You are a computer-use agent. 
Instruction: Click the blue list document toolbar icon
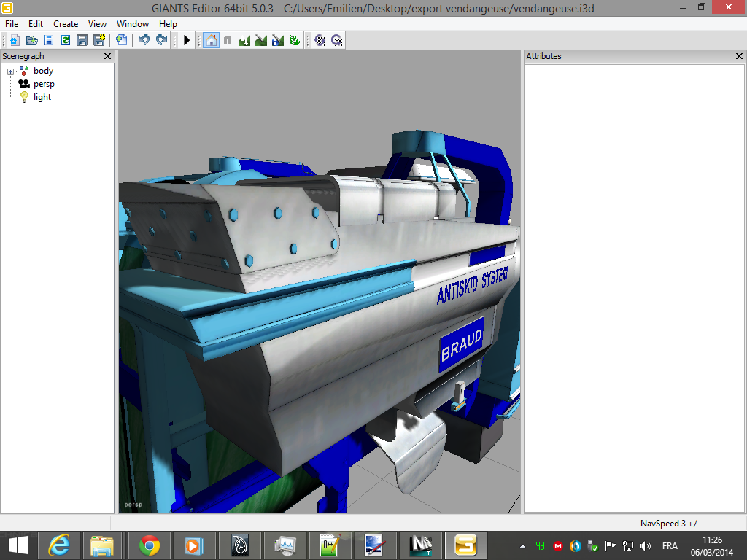49,41
